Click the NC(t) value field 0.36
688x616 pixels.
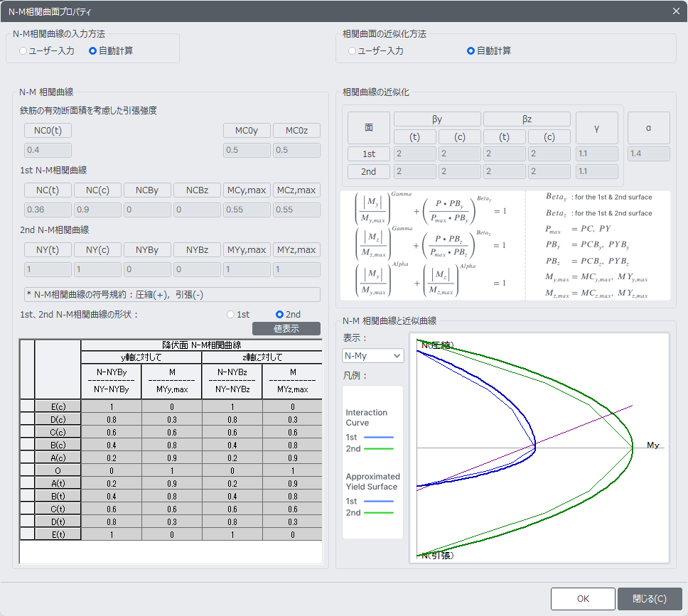[x=48, y=210]
